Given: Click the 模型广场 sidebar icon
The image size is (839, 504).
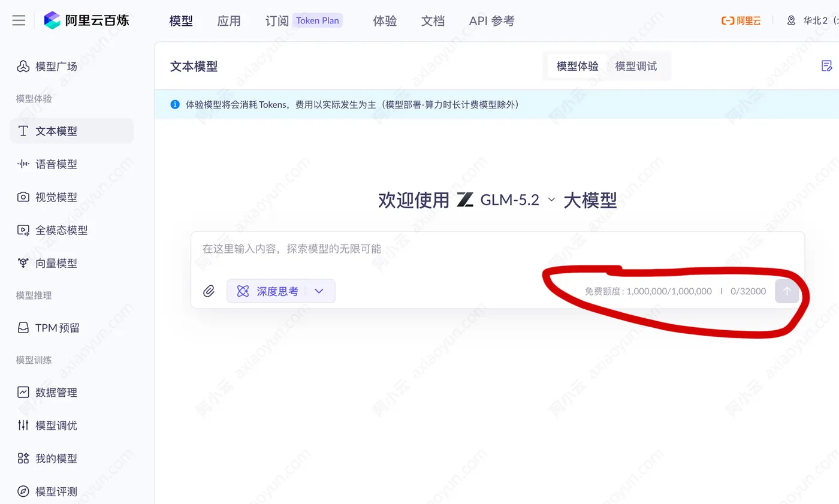Looking at the screenshot, I should point(23,66).
